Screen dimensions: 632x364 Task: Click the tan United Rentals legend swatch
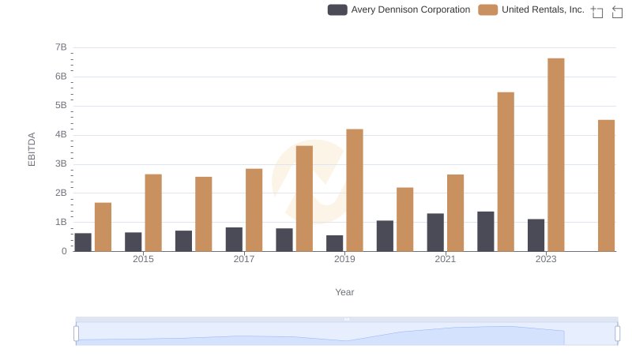487,9
